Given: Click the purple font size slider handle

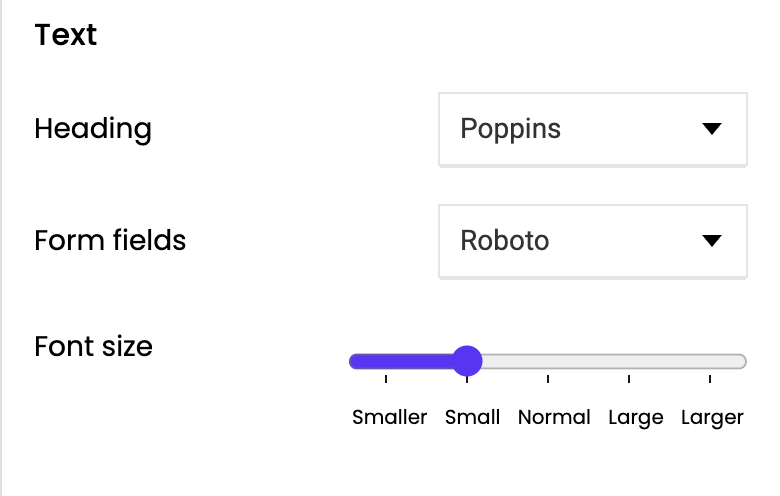Looking at the screenshot, I should tap(467, 361).
